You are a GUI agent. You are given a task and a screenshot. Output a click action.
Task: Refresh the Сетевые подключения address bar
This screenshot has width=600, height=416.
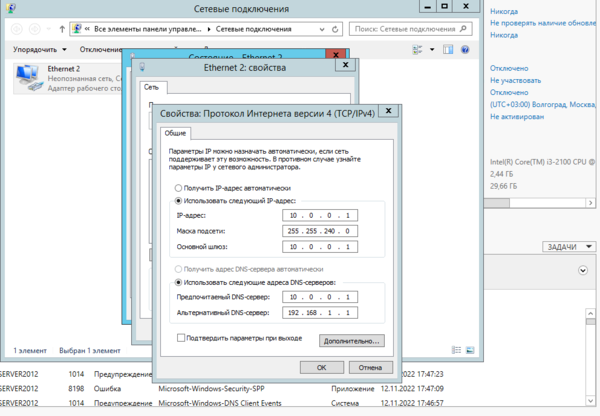coord(335,29)
